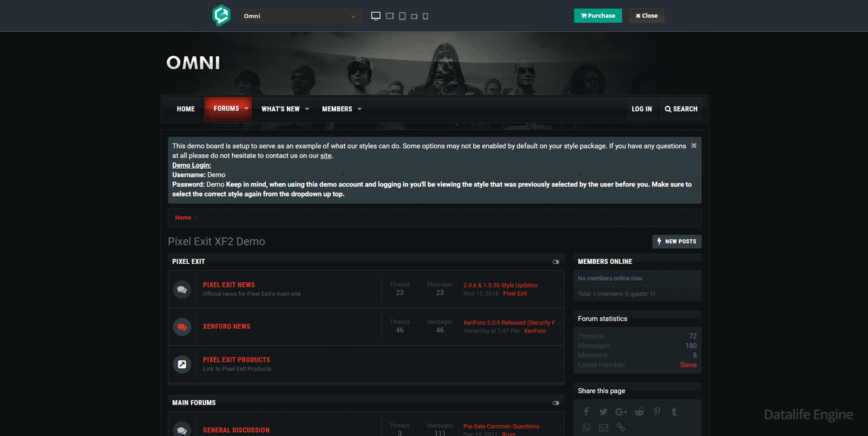Switch preview to desktop monitor view

click(376, 16)
